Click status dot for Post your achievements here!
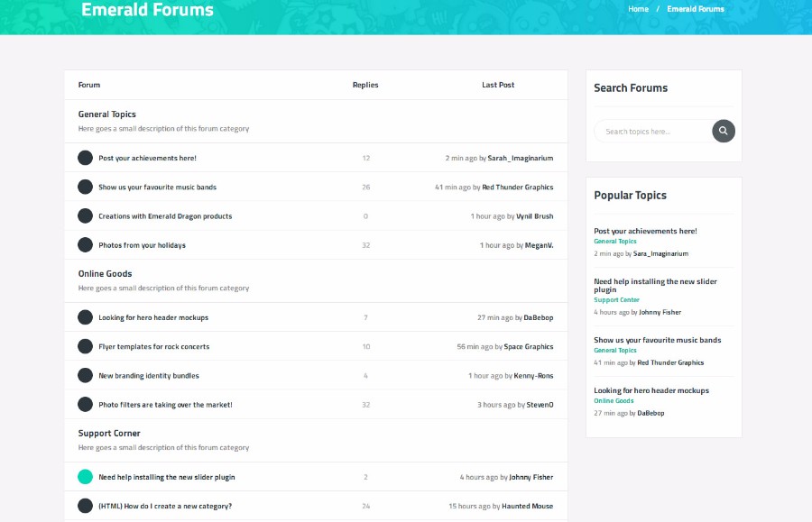Screen dimensions: 812x522 pyautogui.click(x=85, y=158)
